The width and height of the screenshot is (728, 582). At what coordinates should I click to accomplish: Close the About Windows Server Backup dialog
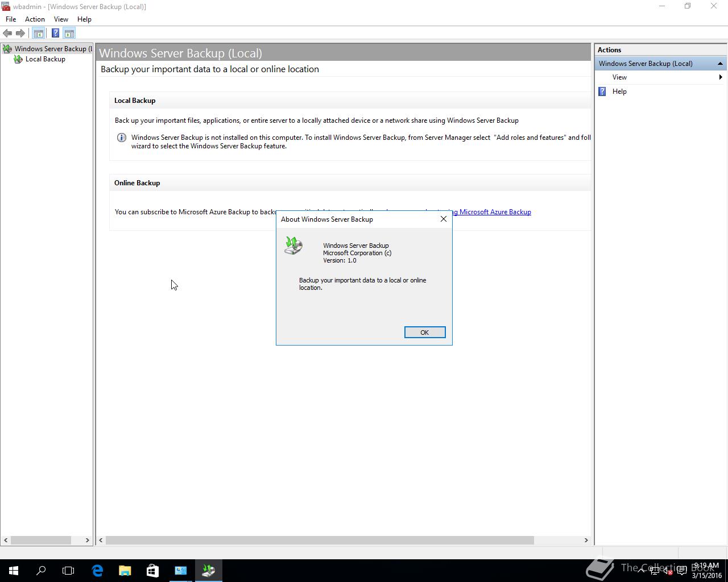point(444,219)
